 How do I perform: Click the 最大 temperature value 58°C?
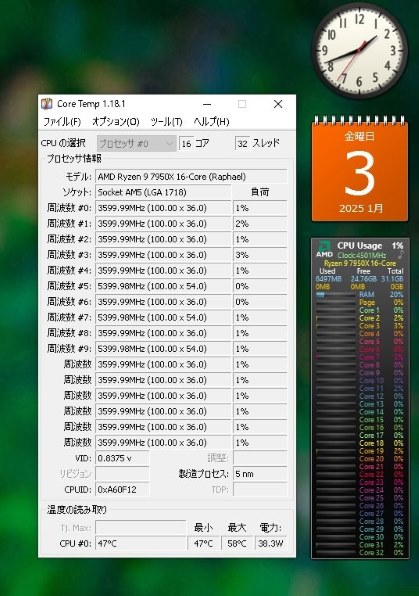(237, 544)
